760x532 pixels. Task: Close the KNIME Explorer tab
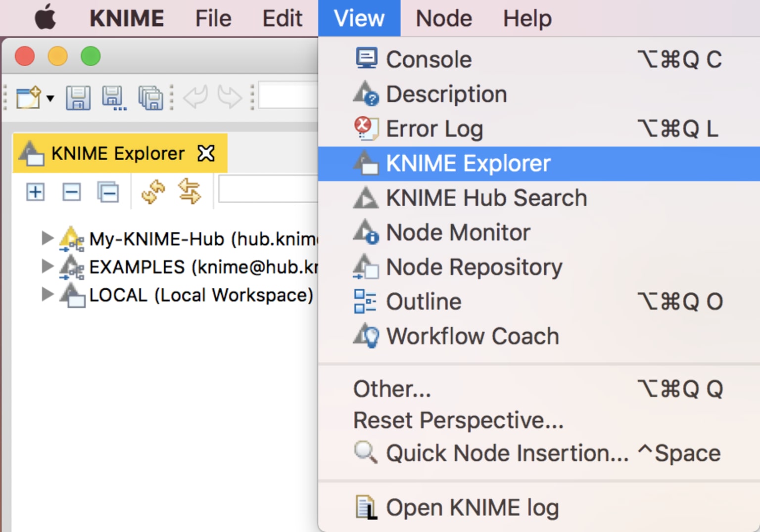click(x=206, y=153)
